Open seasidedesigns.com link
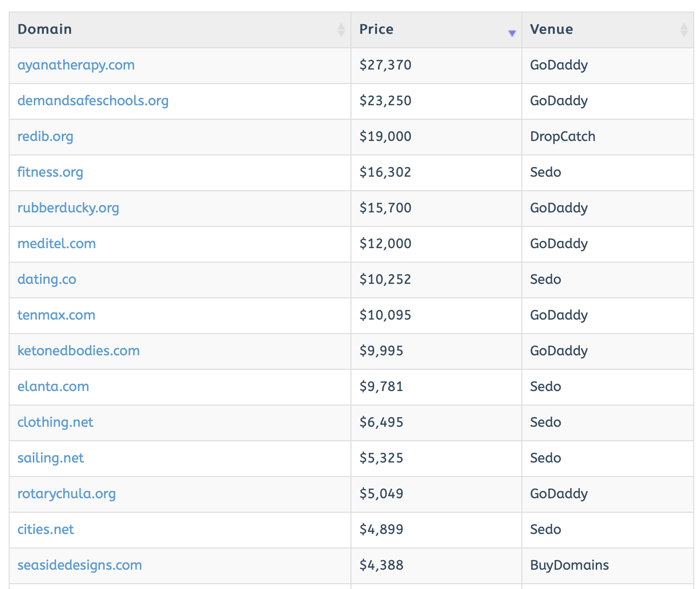The image size is (700, 589). [x=80, y=565]
